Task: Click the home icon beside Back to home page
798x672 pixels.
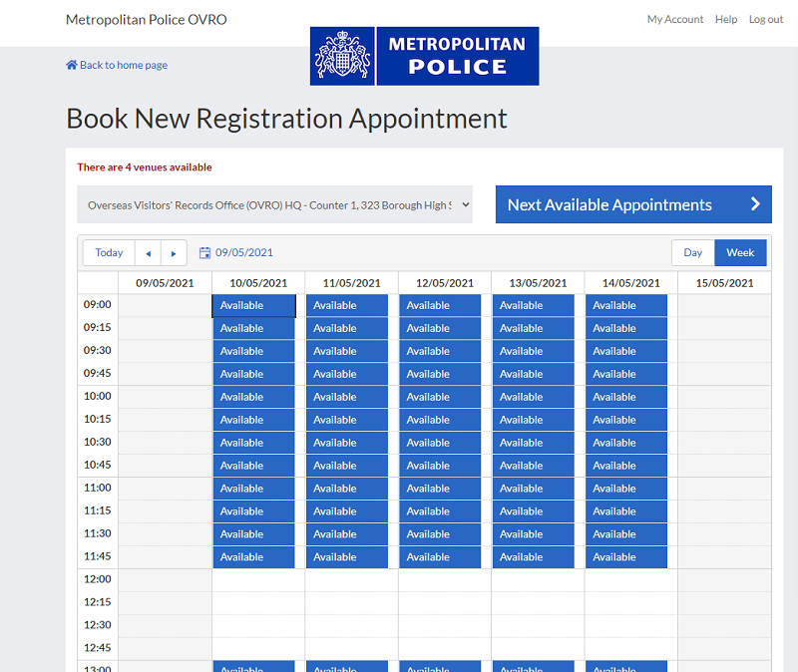Action: [72, 65]
